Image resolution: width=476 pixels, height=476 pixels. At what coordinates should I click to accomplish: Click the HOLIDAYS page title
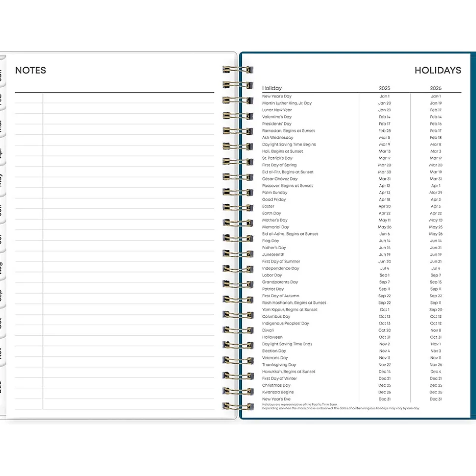[437, 70]
